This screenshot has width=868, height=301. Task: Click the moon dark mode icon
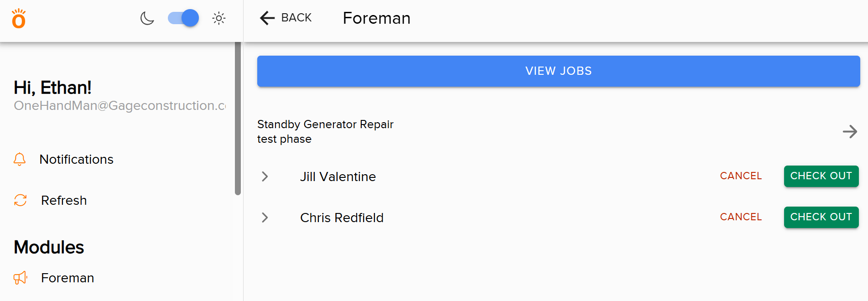click(x=147, y=18)
